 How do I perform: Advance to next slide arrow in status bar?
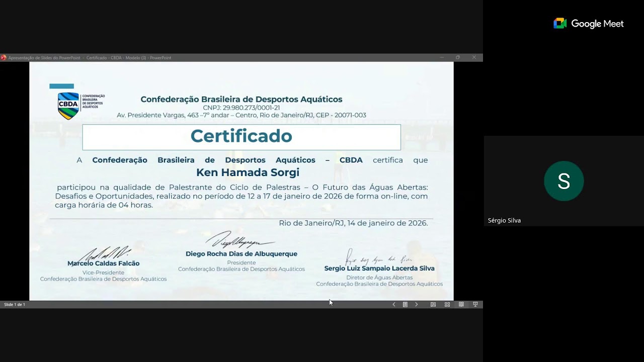[x=416, y=304]
